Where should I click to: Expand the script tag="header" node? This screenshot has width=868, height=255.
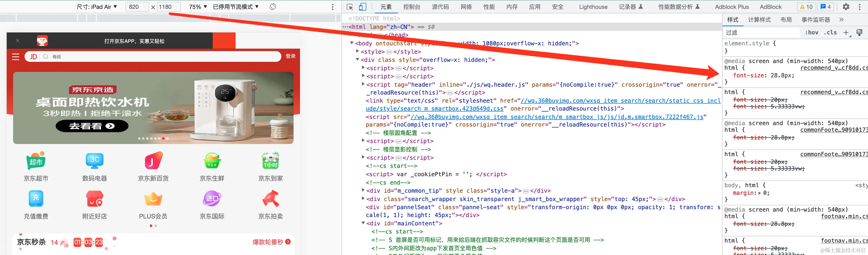click(x=363, y=84)
